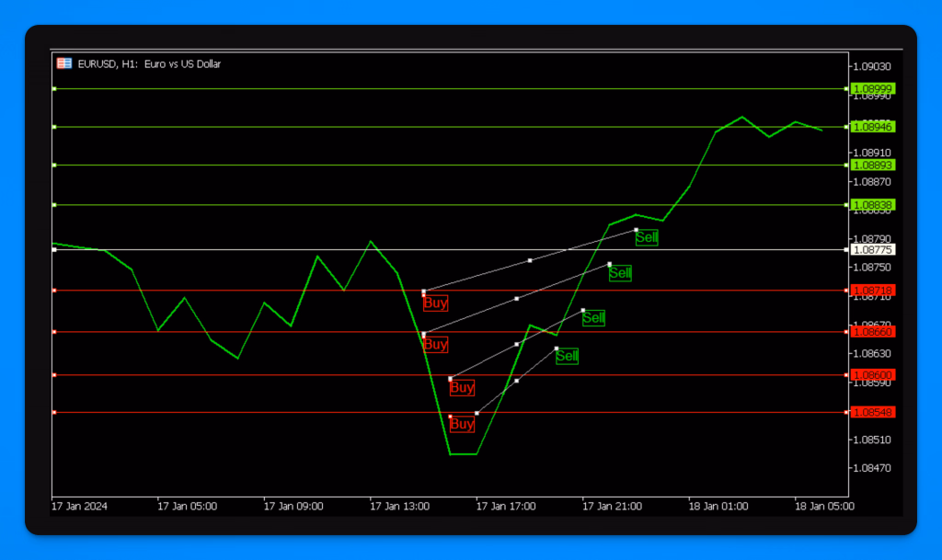Click the EURUSD chart symbol icon

[x=63, y=63]
